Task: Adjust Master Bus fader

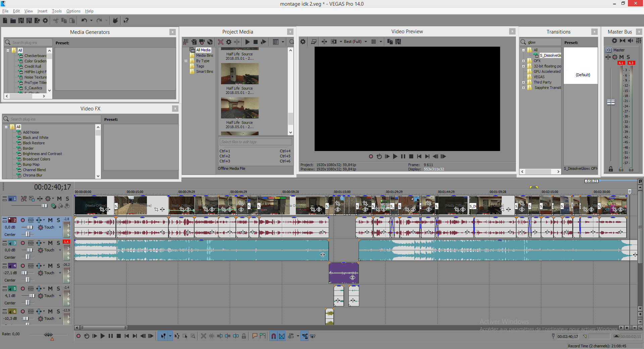Action: point(611,102)
